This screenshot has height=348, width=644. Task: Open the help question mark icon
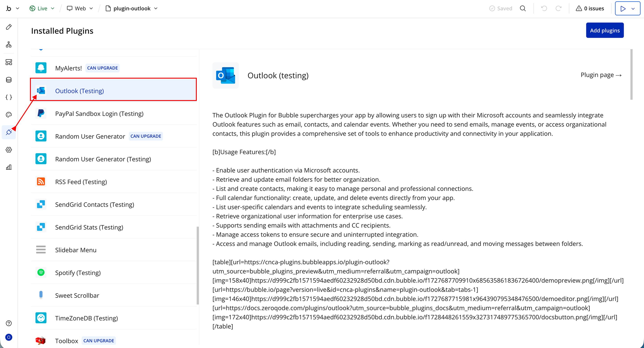click(x=9, y=323)
